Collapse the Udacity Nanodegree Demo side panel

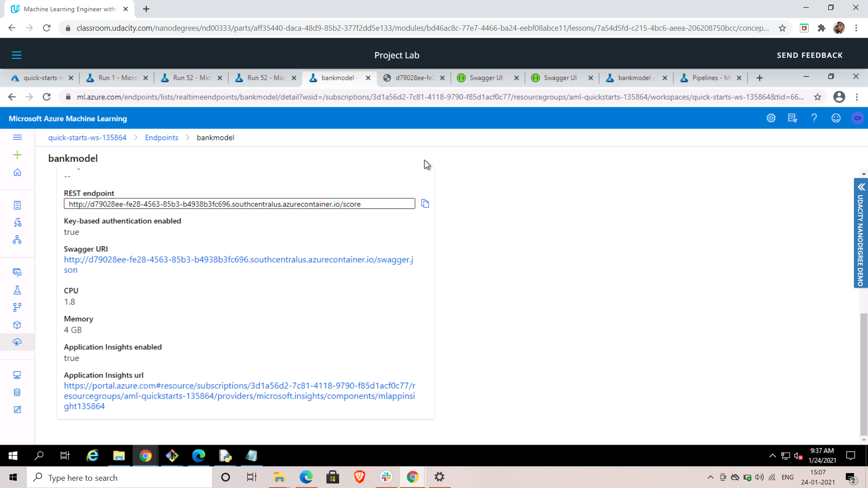click(861, 187)
